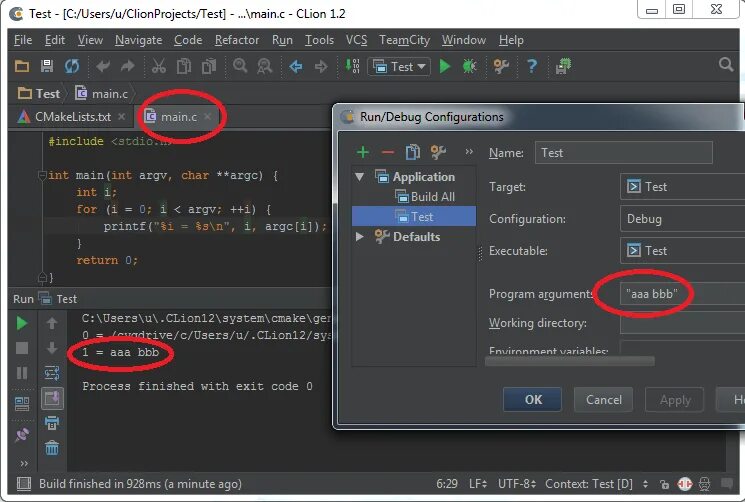Open the VCS menu
Image resolution: width=745 pixels, height=502 pixels.
(x=356, y=40)
